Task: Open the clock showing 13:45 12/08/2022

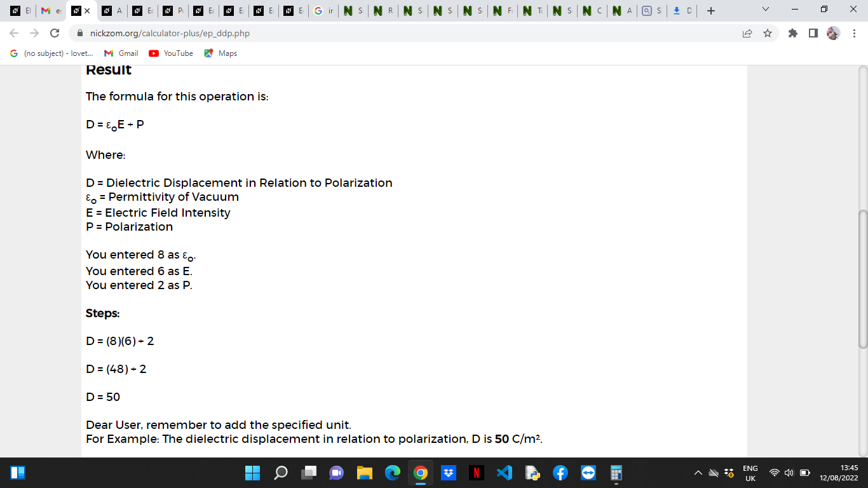Action: coord(839,473)
